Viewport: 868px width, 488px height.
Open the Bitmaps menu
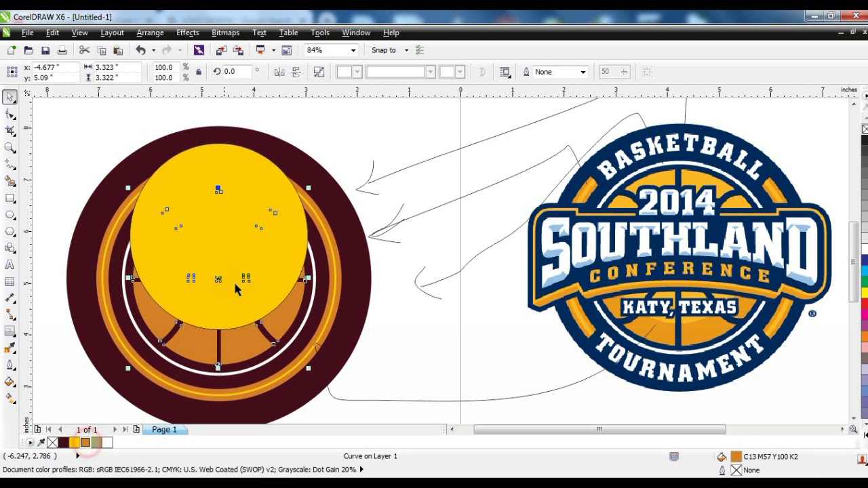[x=225, y=33]
